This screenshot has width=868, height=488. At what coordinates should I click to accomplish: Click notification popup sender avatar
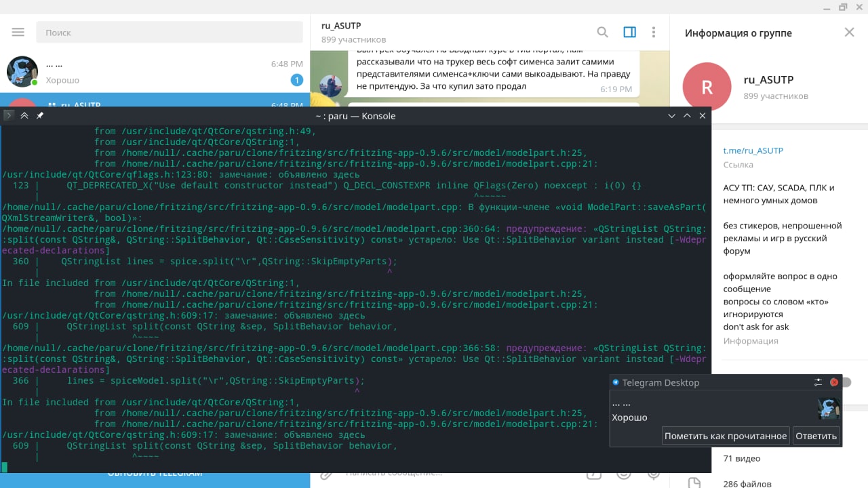click(829, 408)
